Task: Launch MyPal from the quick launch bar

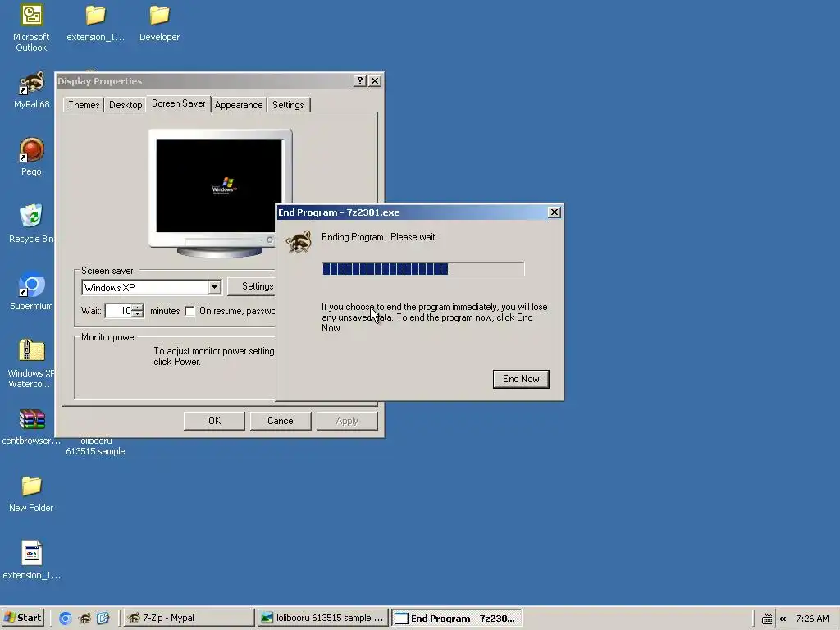Action: click(x=84, y=619)
